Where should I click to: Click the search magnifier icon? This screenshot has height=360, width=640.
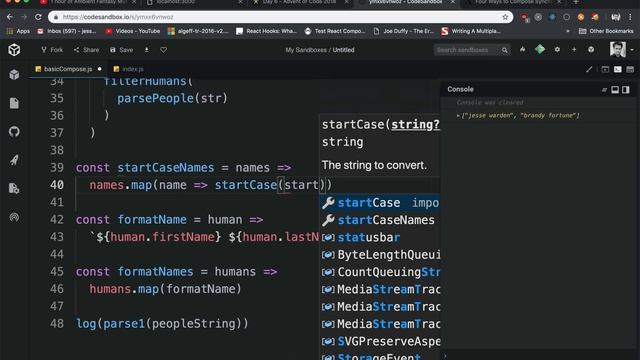click(x=505, y=50)
